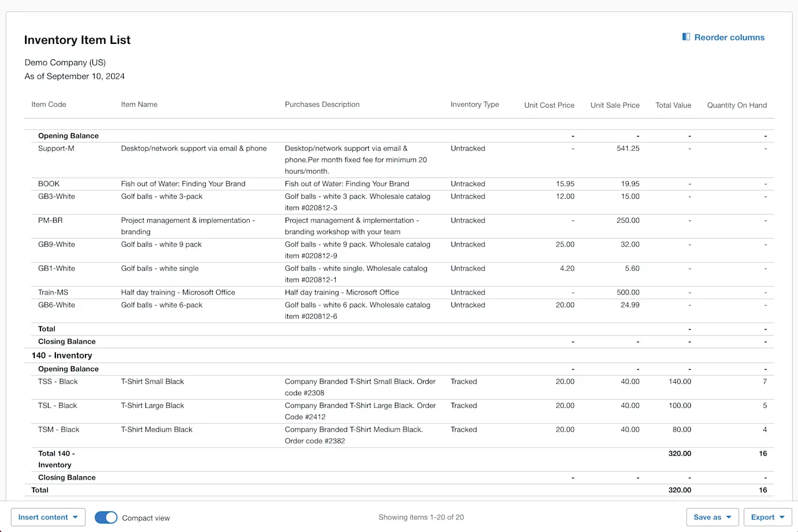Screen dimensions: 798x532
Task: Click the Unit Sale Price header
Action: (614, 105)
